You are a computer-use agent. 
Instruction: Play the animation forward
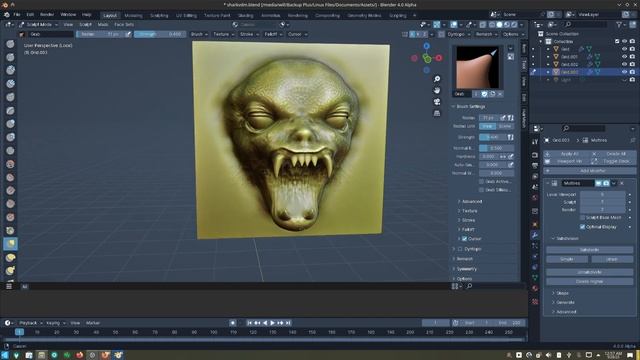[273, 323]
